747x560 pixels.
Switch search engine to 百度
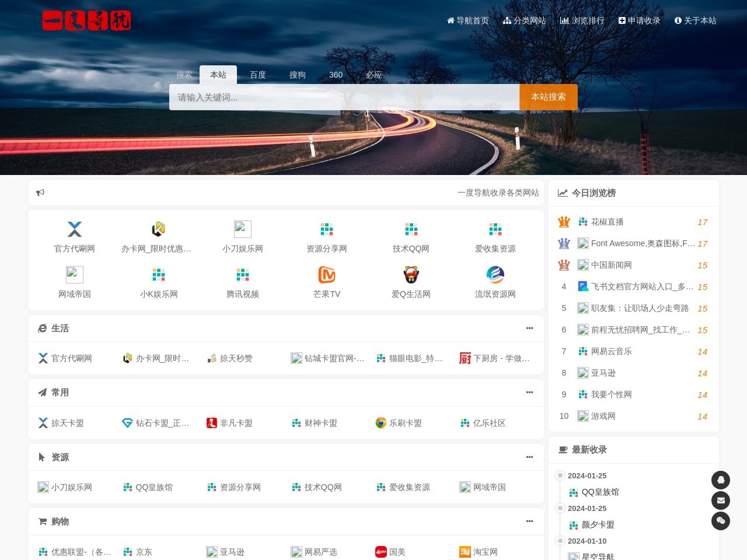[257, 75]
